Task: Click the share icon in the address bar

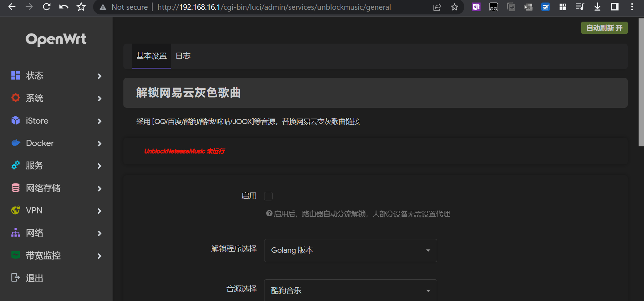Action: click(x=437, y=7)
